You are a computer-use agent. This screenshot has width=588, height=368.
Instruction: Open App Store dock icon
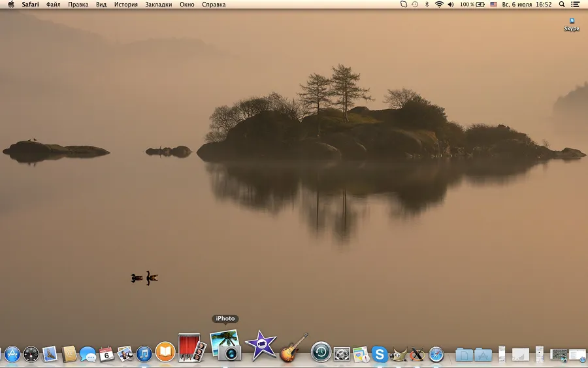pos(12,354)
